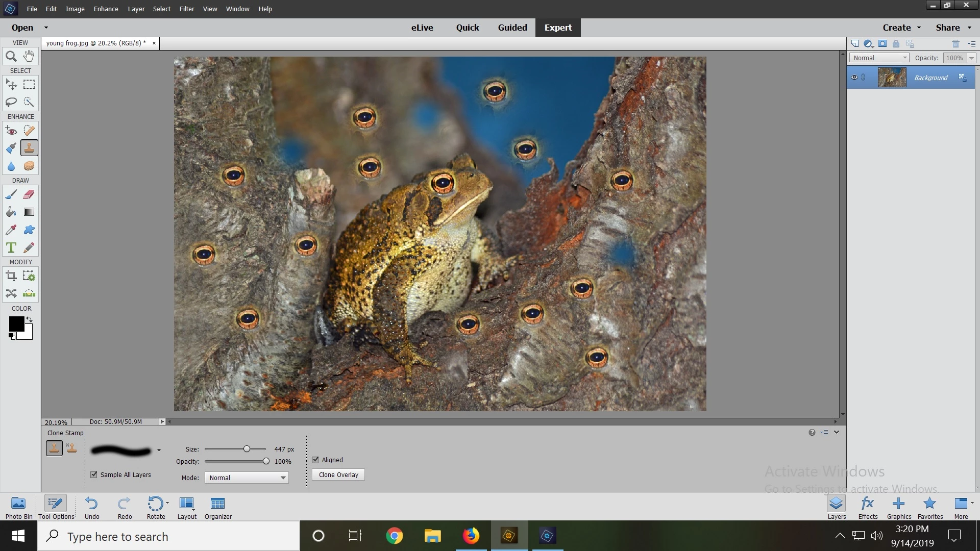Click the Size slider handle

coord(247,449)
